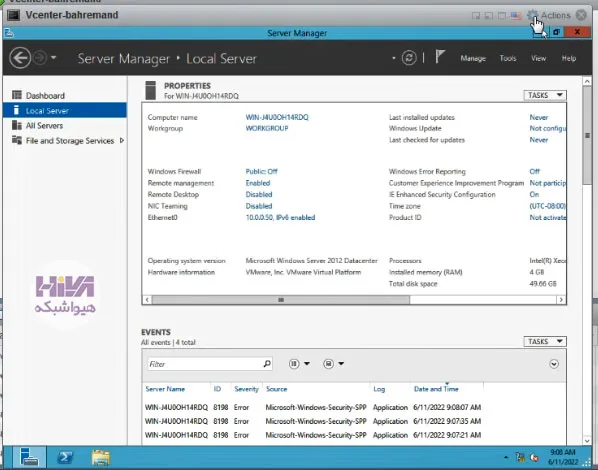Image resolution: width=598 pixels, height=470 pixels.
Task: Open the dropdown arrow beside save query icon
Action: coord(341,364)
